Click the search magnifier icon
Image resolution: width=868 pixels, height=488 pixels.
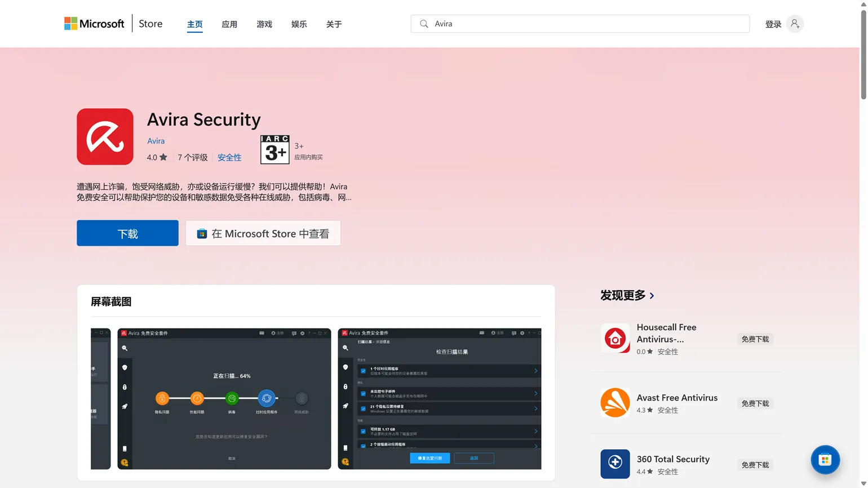(x=424, y=24)
